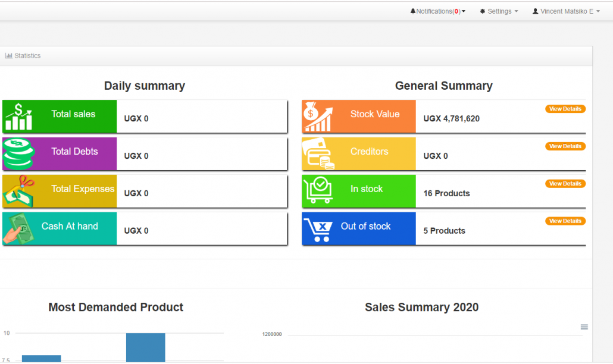
Task: Click the Total sales chart icon
Action: click(x=19, y=117)
